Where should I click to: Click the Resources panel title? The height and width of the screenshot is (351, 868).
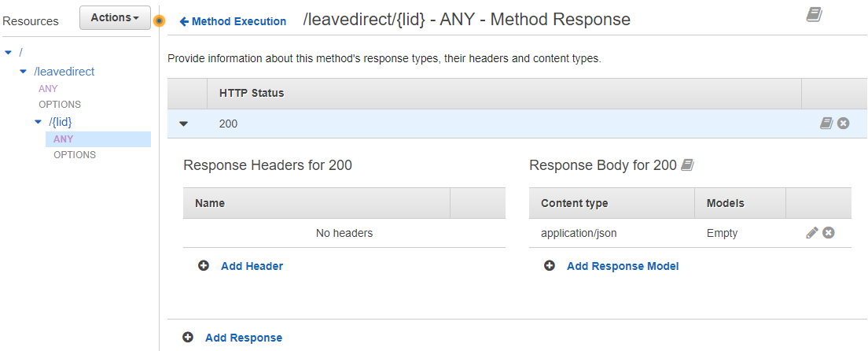click(31, 21)
